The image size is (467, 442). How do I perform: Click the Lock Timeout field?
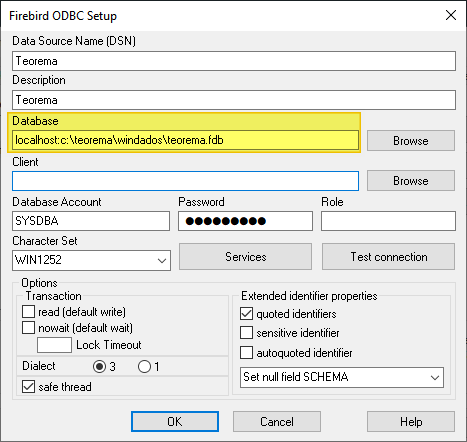click(x=54, y=345)
